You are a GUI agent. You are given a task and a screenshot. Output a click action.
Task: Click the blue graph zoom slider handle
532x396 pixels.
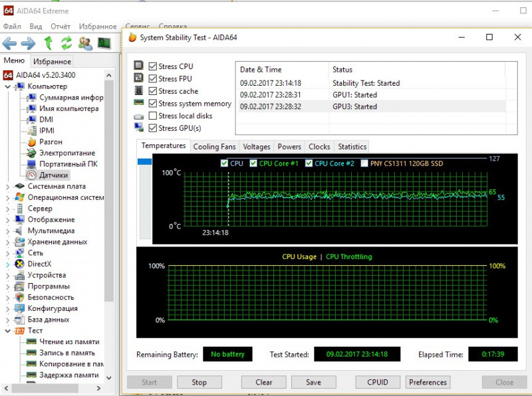point(144,161)
